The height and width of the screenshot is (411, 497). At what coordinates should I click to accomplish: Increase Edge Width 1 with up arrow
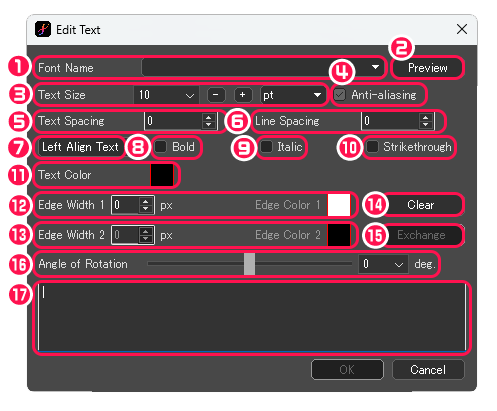click(145, 201)
